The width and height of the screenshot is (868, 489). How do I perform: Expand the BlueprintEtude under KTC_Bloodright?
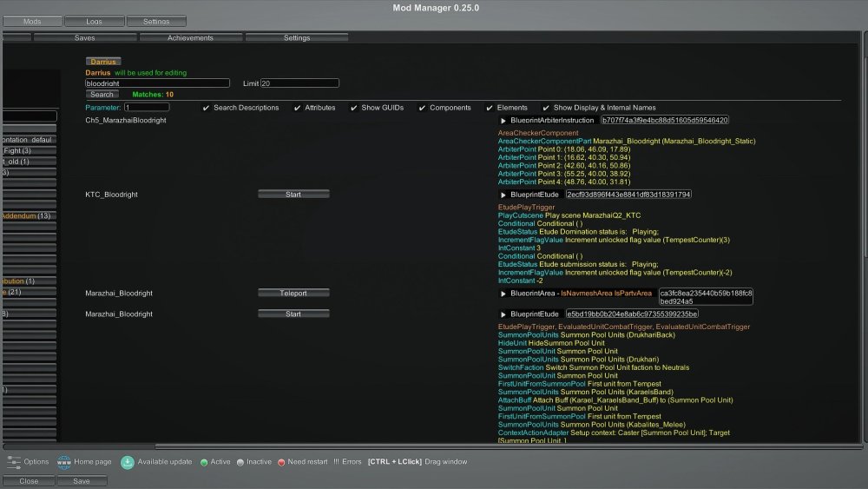503,195
